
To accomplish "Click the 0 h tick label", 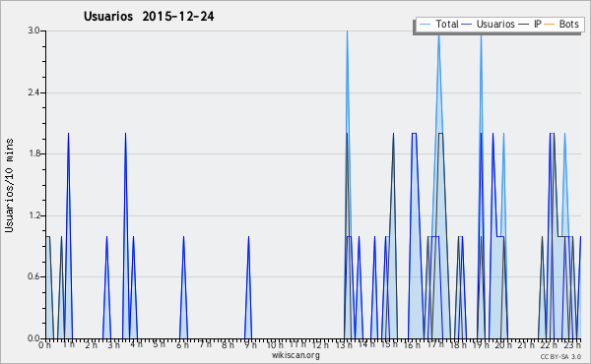I will click(44, 344).
